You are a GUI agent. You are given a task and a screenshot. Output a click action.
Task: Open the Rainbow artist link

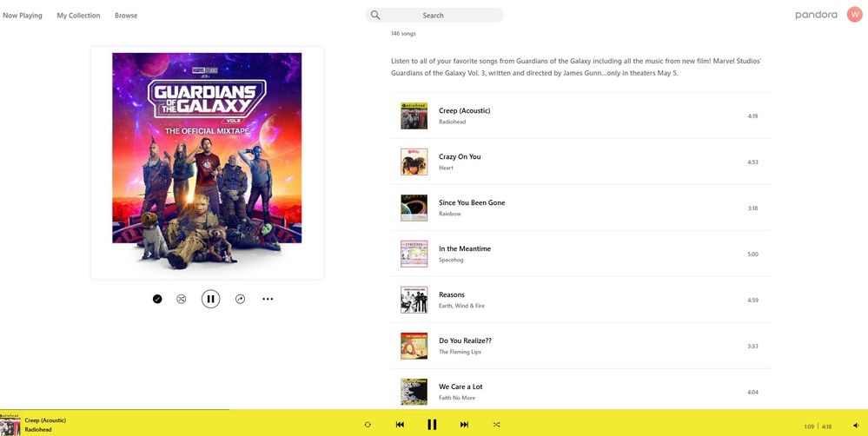click(449, 214)
